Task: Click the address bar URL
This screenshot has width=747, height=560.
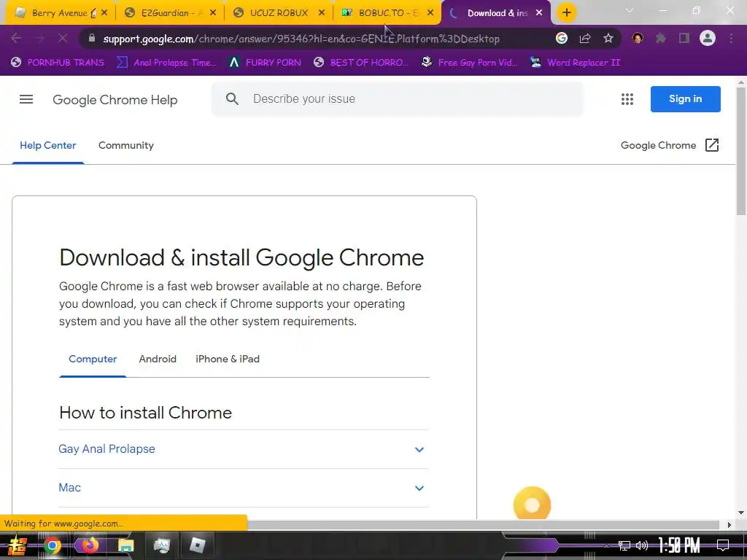Action: [301, 39]
